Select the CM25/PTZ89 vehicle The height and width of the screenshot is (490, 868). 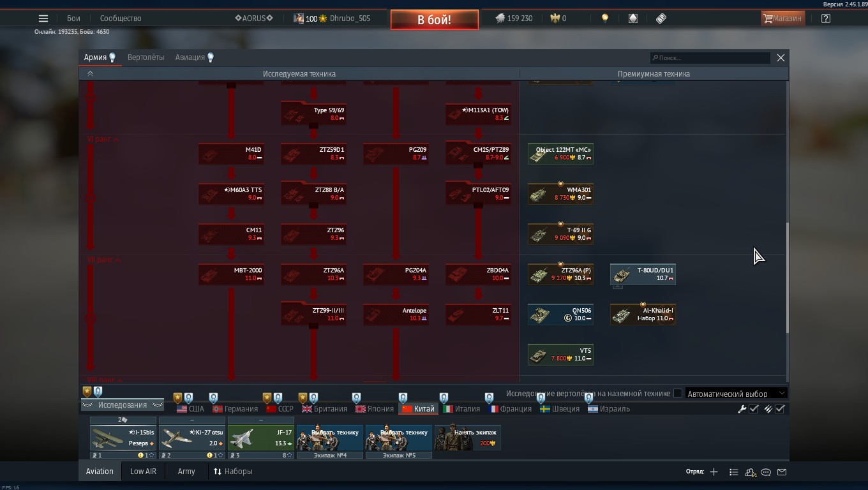click(x=478, y=154)
